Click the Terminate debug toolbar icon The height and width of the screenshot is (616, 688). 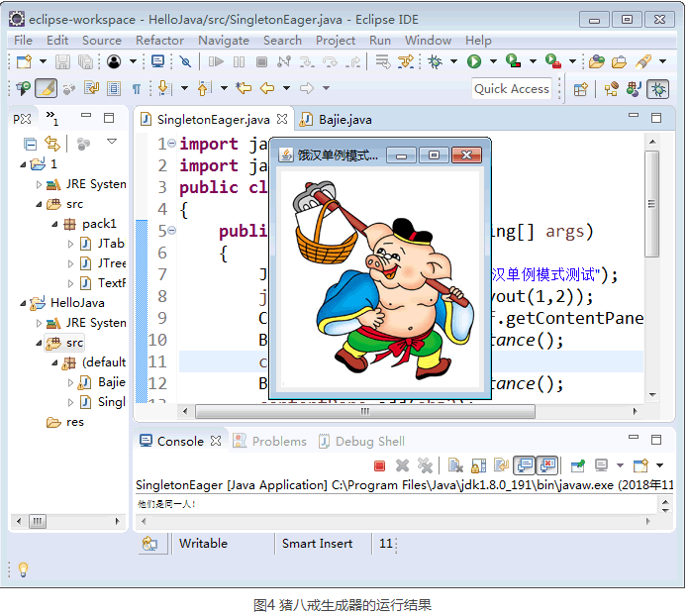pyautogui.click(x=261, y=61)
